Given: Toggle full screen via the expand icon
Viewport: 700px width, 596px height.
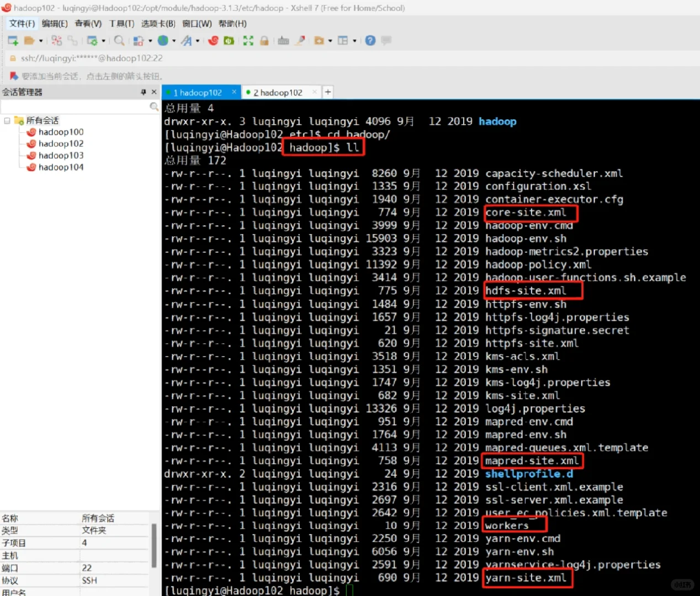Looking at the screenshot, I should tap(247, 40).
